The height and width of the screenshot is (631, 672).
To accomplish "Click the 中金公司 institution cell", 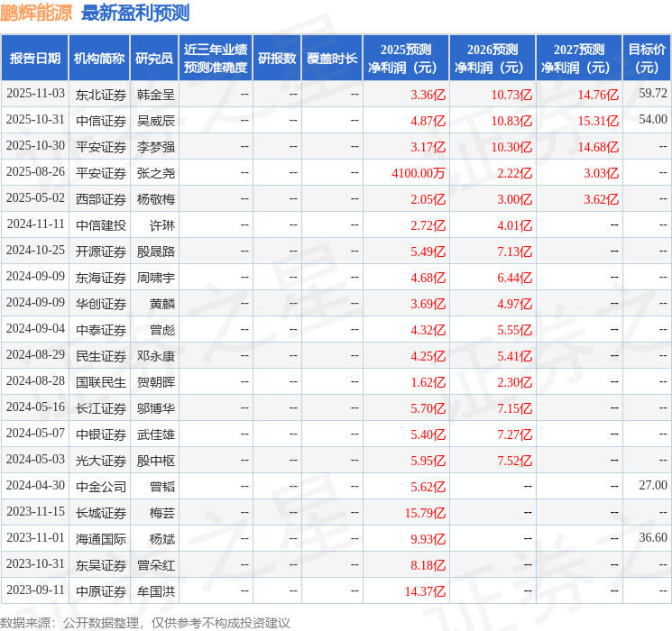I will click(x=101, y=487).
